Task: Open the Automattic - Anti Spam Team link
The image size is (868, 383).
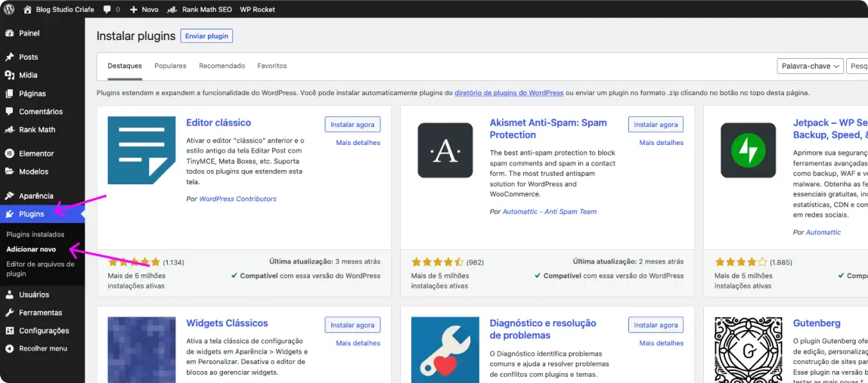Action: (x=550, y=212)
